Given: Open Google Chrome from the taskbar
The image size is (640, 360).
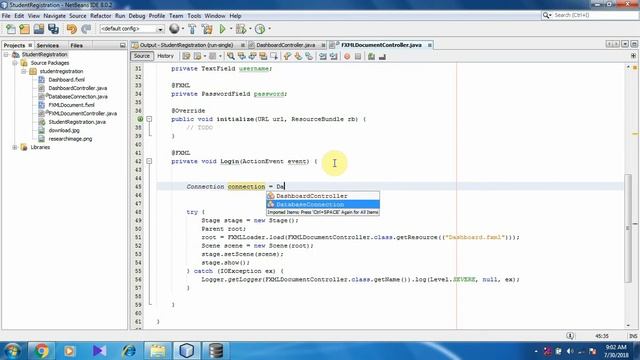Looking at the screenshot, I should [x=41, y=351].
